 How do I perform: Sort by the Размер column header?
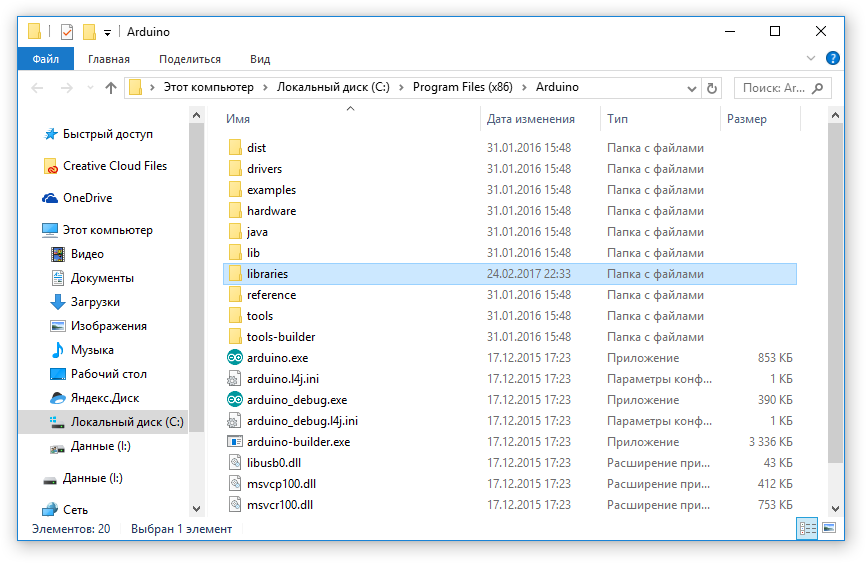click(x=747, y=119)
